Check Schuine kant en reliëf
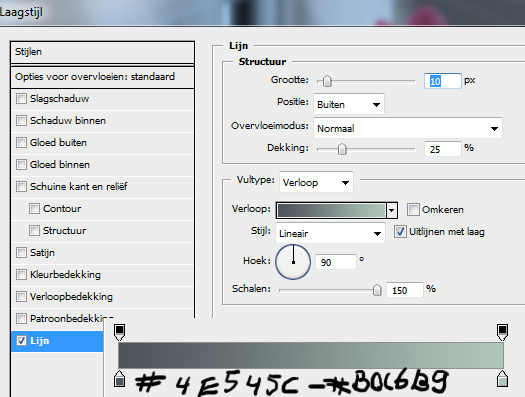525x397 pixels. pos(21,186)
